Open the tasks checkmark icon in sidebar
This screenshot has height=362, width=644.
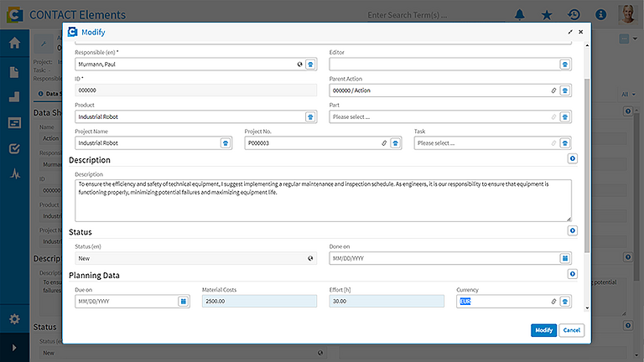14,148
